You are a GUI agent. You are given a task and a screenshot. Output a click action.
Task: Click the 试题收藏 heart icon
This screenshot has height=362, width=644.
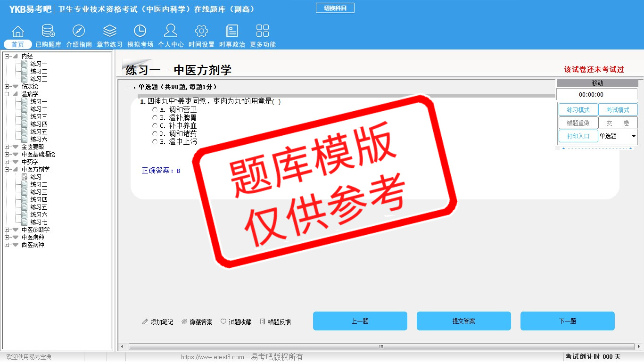pos(223,321)
